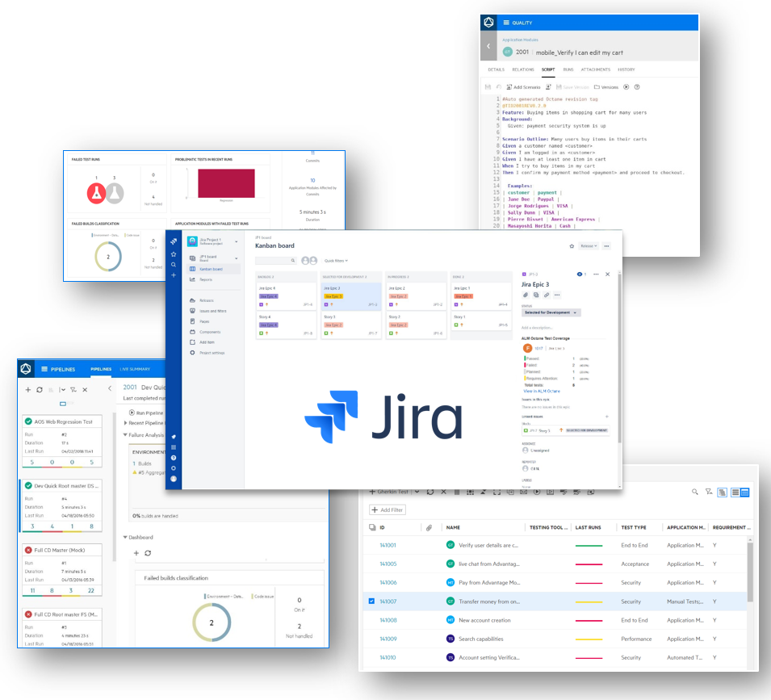Open the Jira sidebar search icon
This screenshot has width=771, height=700.
coord(174,265)
